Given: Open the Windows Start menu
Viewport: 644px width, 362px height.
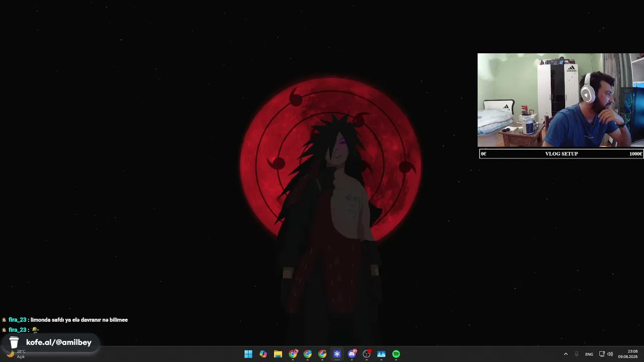Looking at the screenshot, I should point(249,354).
